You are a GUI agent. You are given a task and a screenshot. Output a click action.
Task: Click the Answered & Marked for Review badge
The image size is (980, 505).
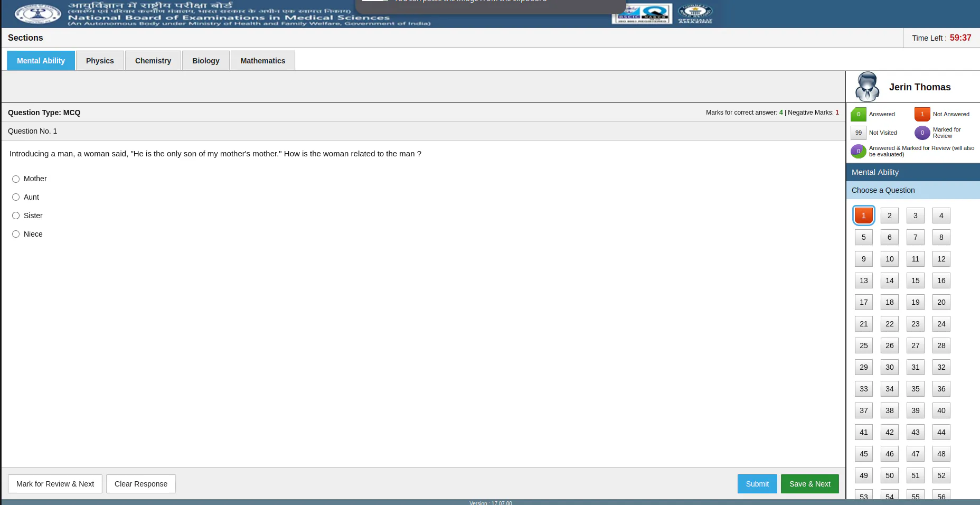click(x=859, y=151)
